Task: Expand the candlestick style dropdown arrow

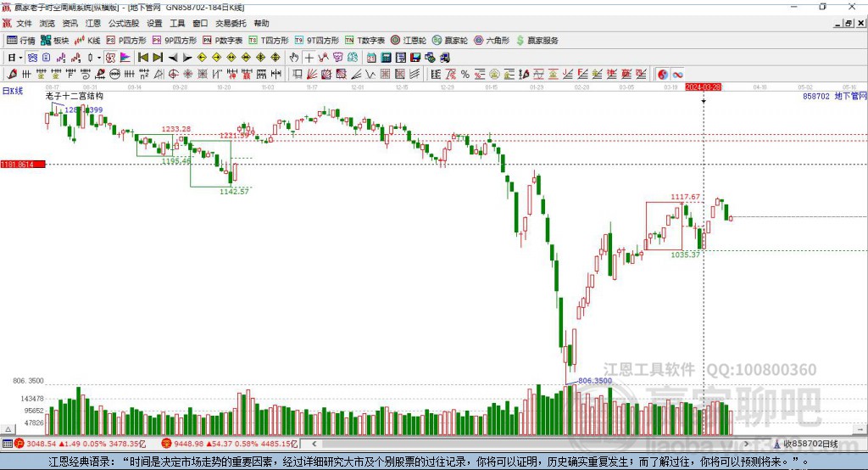Action: [99, 58]
